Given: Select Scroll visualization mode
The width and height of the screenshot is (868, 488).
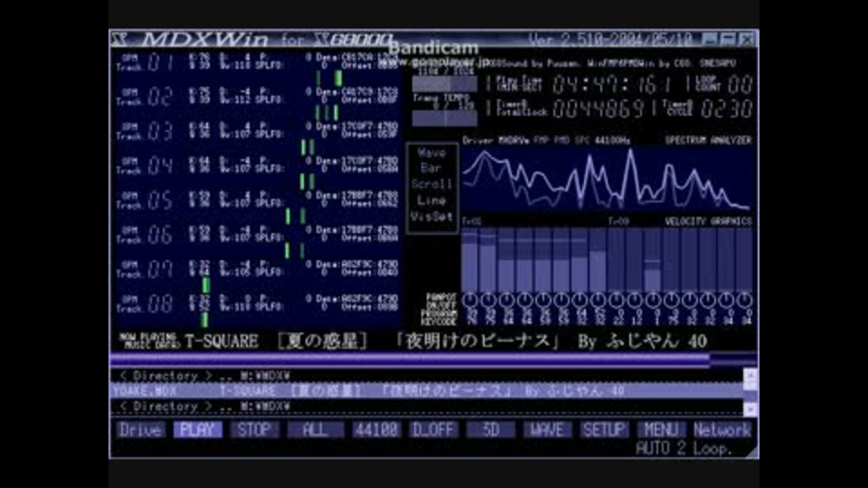Looking at the screenshot, I should (432, 184).
